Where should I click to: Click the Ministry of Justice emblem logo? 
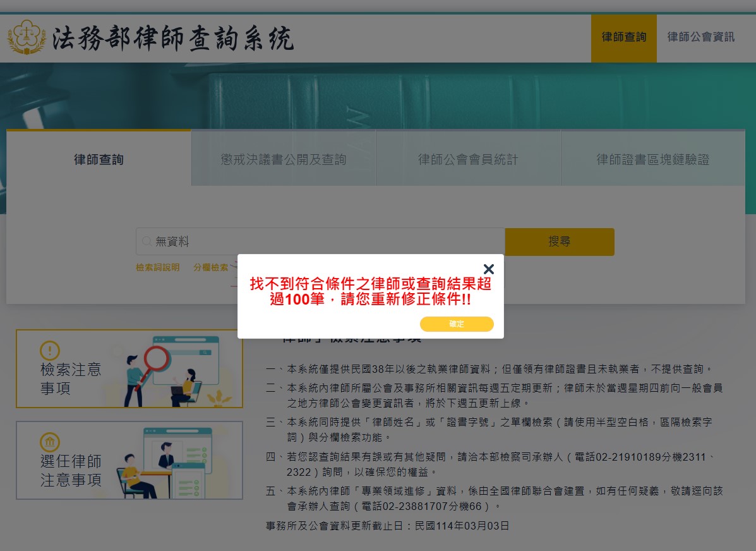pyautogui.click(x=27, y=38)
